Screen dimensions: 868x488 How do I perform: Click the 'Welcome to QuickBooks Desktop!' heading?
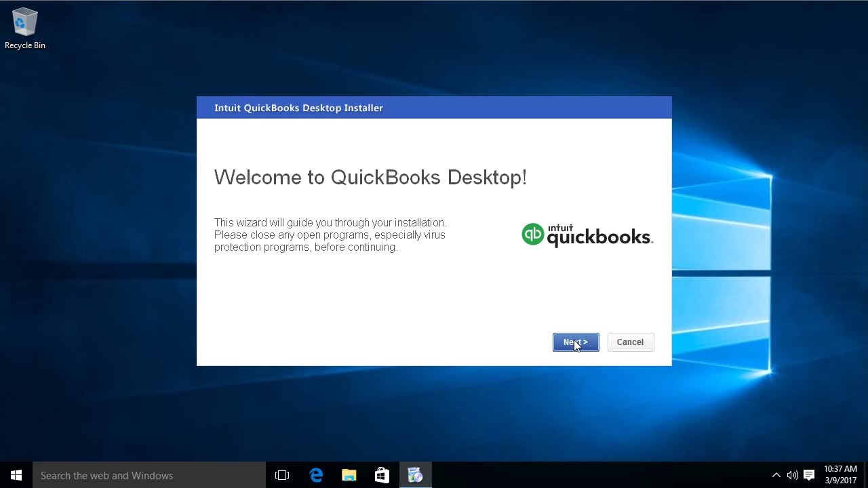(370, 178)
